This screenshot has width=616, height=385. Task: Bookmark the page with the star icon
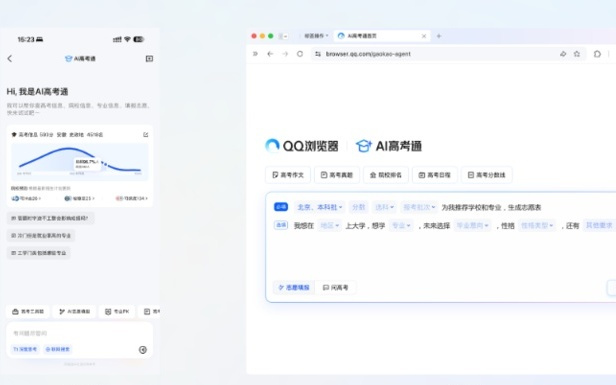(x=577, y=54)
